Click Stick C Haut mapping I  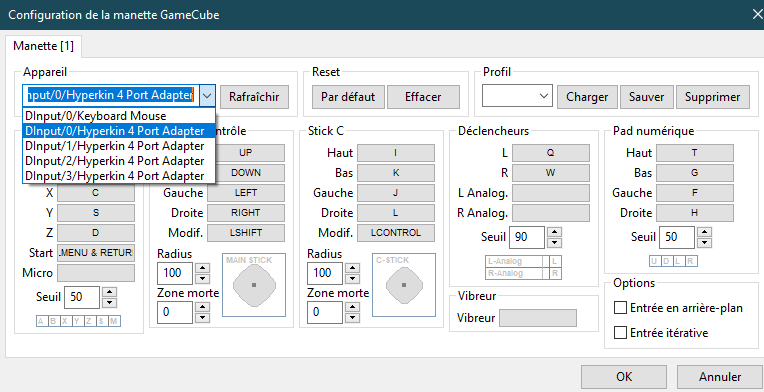pos(396,153)
